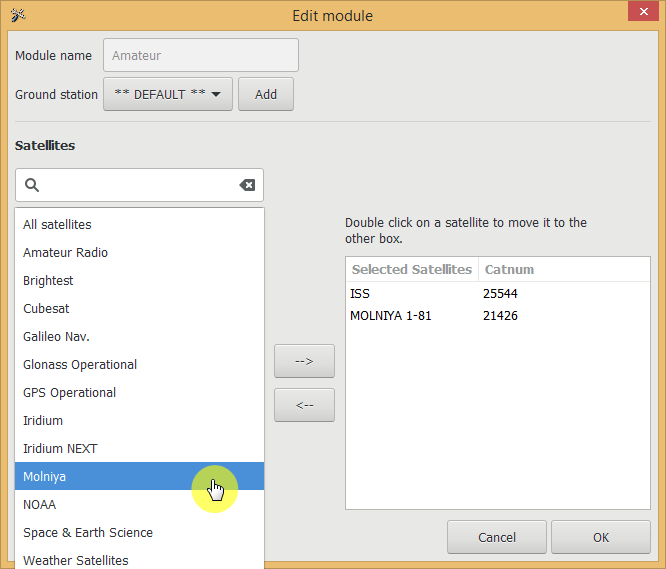Click the search magnifier icon
This screenshot has width=666, height=569.
(32, 185)
